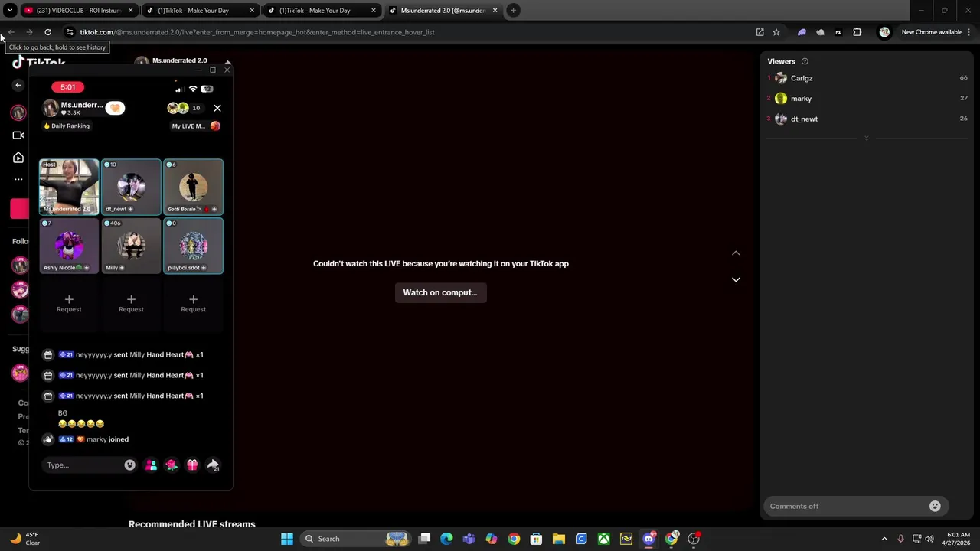Open the host Ms.underrated 2.0 video tile

(69, 187)
